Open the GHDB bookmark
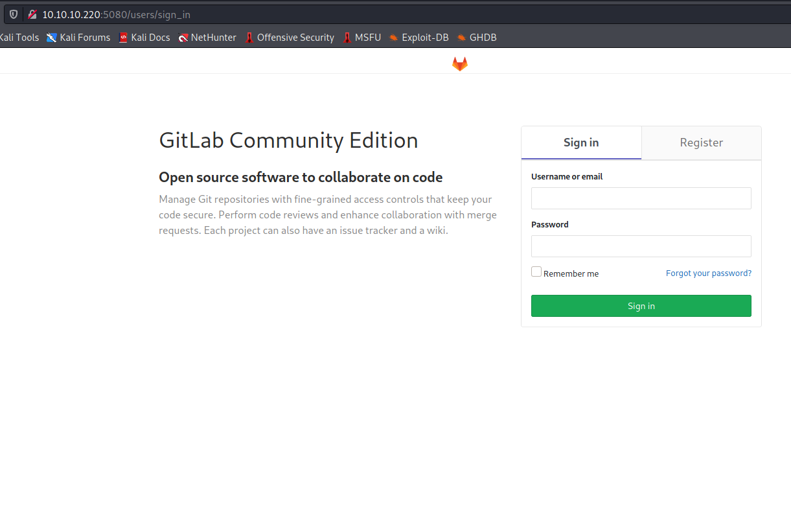The height and width of the screenshot is (532, 791). 477,37
